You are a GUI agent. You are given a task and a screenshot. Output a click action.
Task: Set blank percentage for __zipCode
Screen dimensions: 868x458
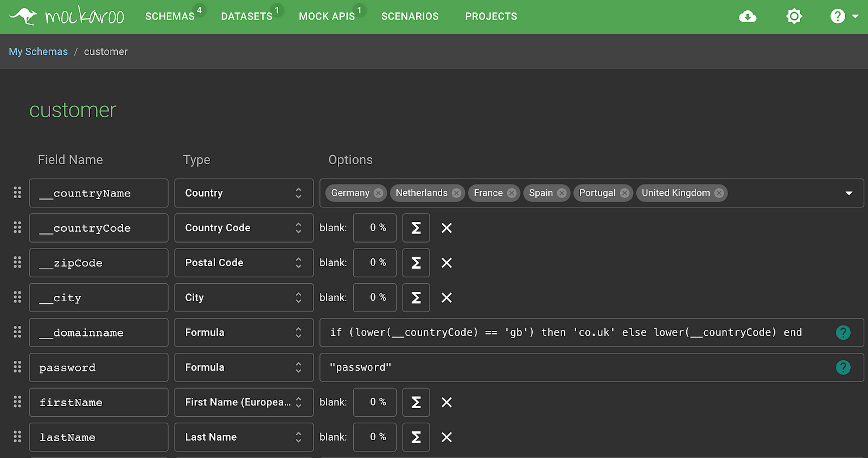[x=374, y=262]
